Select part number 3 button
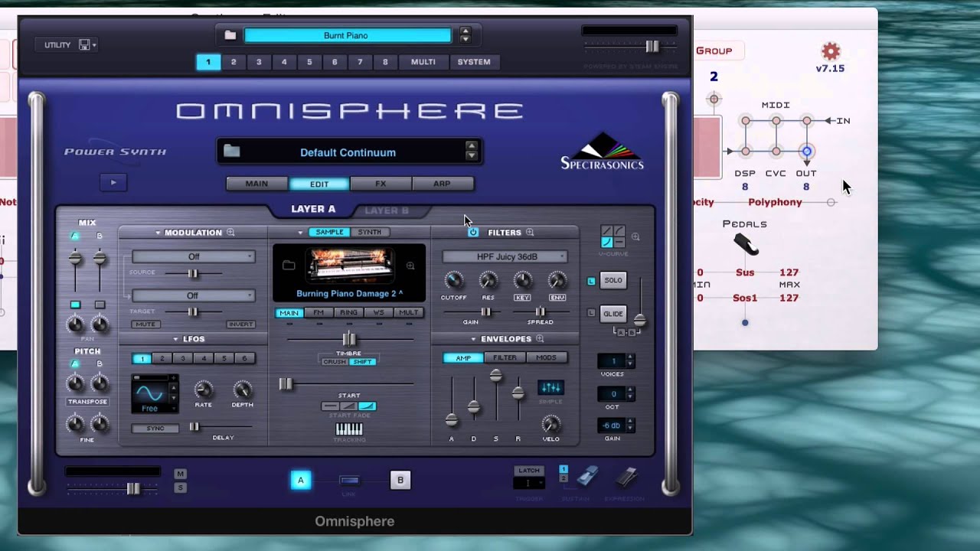The width and height of the screenshot is (980, 551). [x=259, y=62]
